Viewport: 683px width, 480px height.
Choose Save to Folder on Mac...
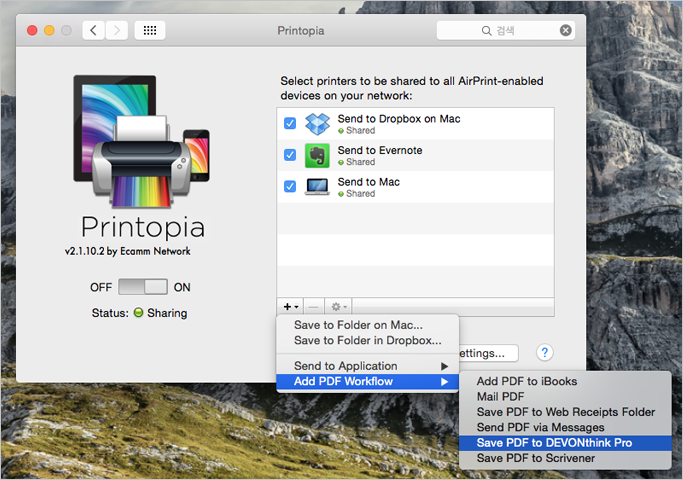click(367, 325)
